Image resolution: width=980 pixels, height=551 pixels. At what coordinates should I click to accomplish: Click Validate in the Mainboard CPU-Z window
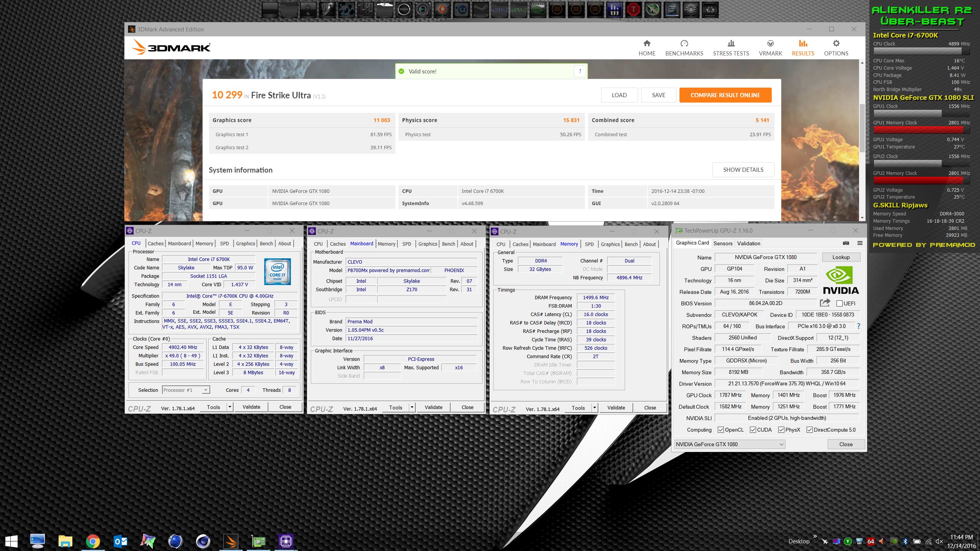coord(433,407)
